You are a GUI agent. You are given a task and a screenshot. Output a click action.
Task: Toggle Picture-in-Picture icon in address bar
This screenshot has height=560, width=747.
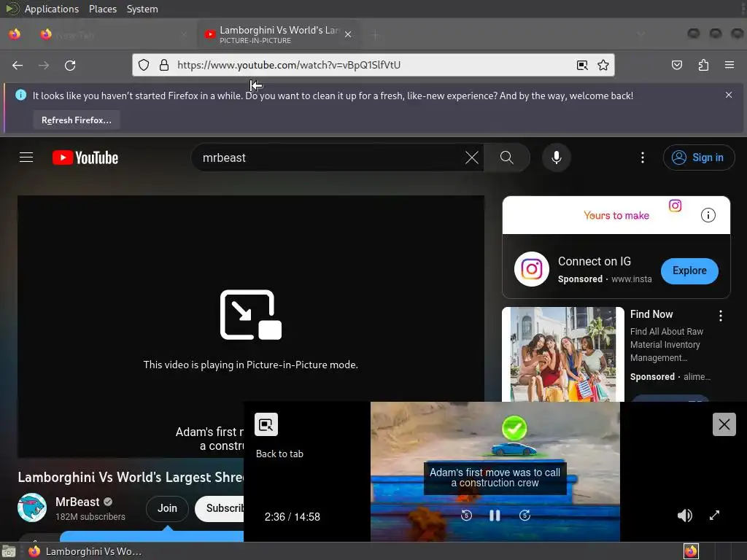(x=582, y=65)
